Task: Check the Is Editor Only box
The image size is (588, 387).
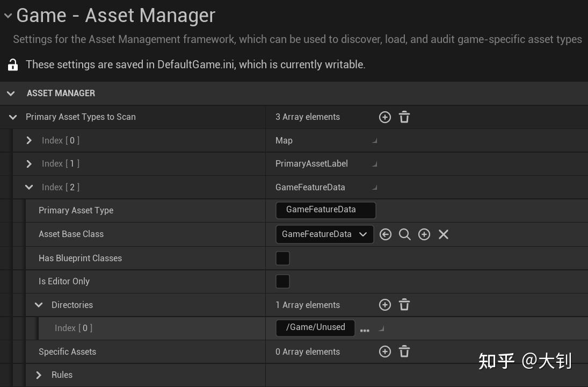Action: coord(282,281)
